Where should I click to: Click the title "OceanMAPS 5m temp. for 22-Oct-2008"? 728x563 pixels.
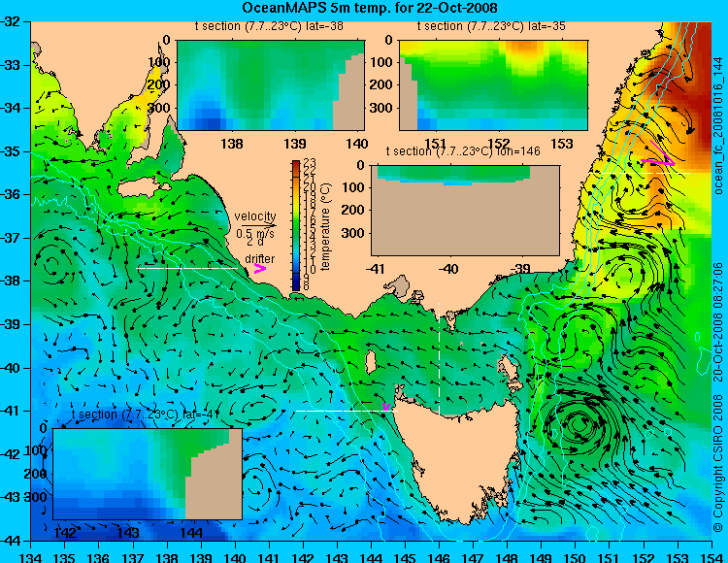click(370, 8)
